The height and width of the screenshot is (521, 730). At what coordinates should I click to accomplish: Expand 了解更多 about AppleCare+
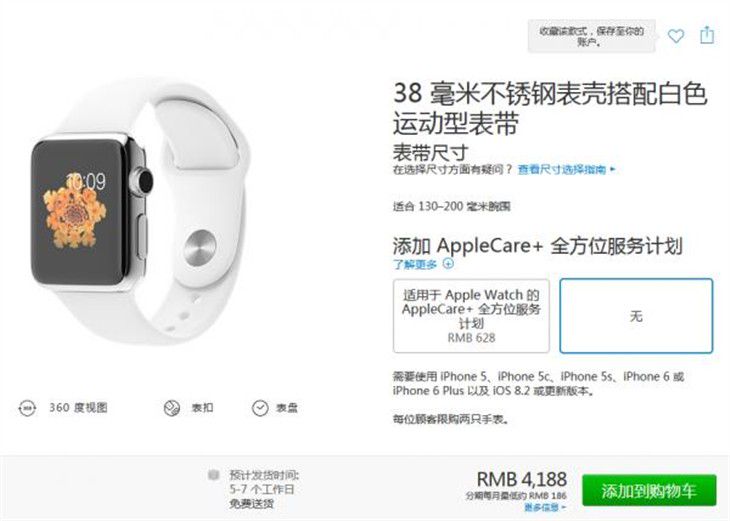click(x=415, y=264)
